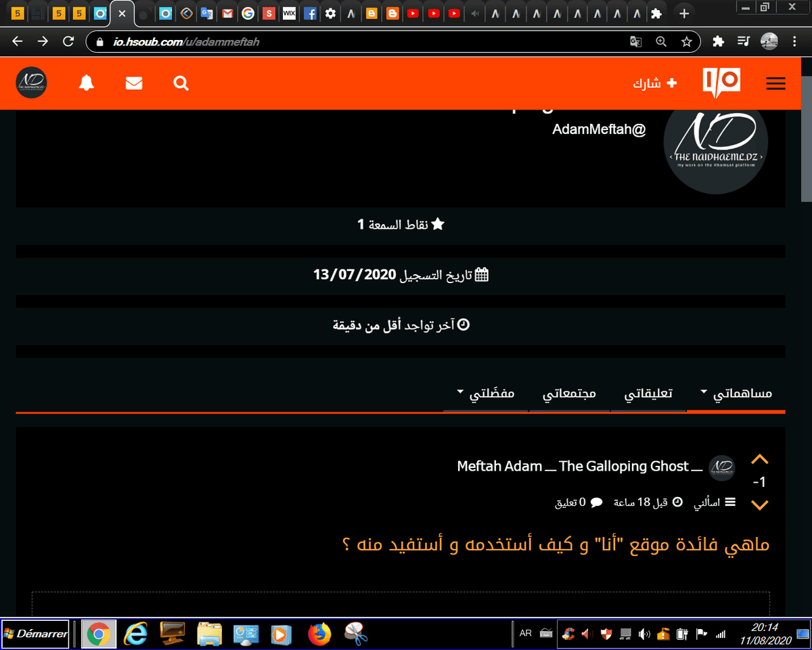Switch to the Gmail tab
812x650 pixels.
tap(228, 13)
